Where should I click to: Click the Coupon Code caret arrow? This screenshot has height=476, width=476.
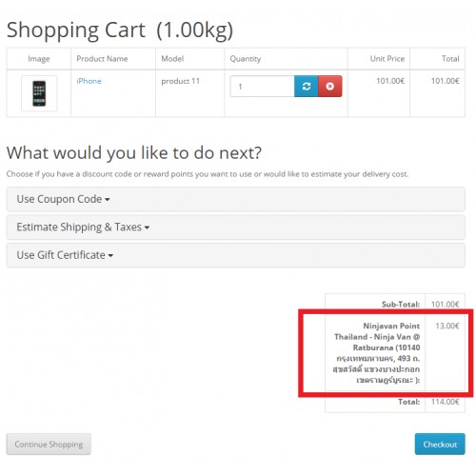tap(108, 200)
